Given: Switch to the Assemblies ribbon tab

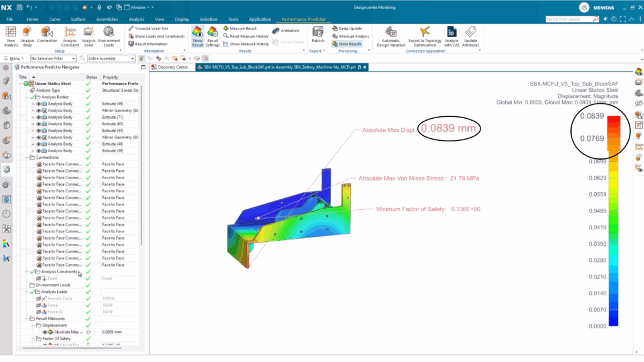Looking at the screenshot, I should click(x=107, y=19).
